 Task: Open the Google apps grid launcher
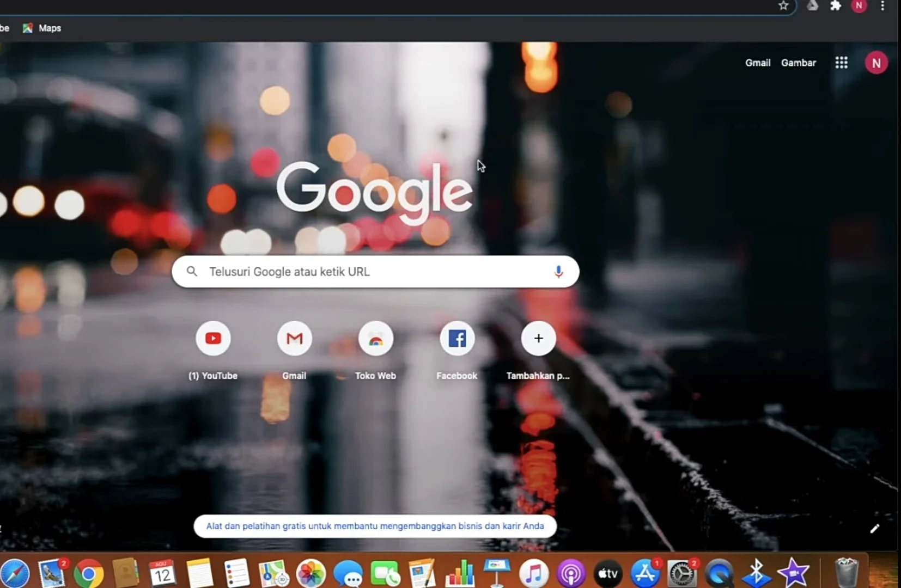842,63
